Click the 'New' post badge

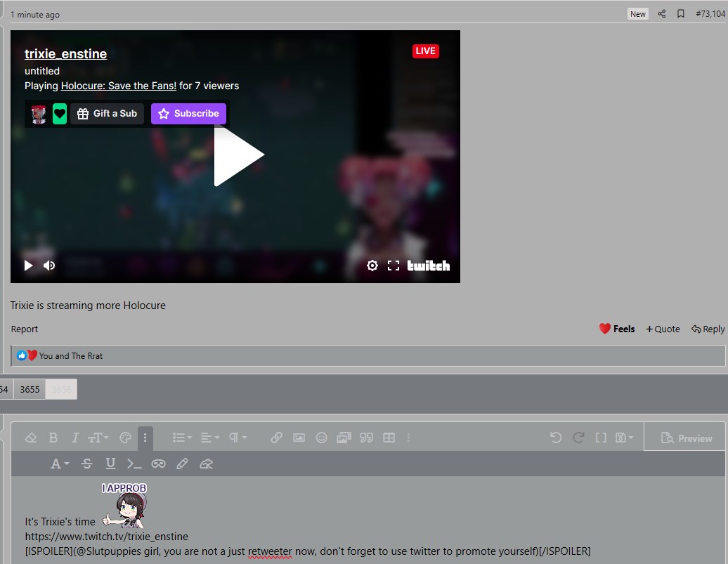(637, 14)
